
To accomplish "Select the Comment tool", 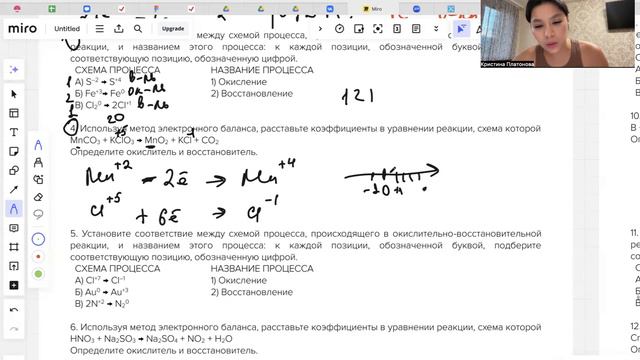I will pos(14,228).
